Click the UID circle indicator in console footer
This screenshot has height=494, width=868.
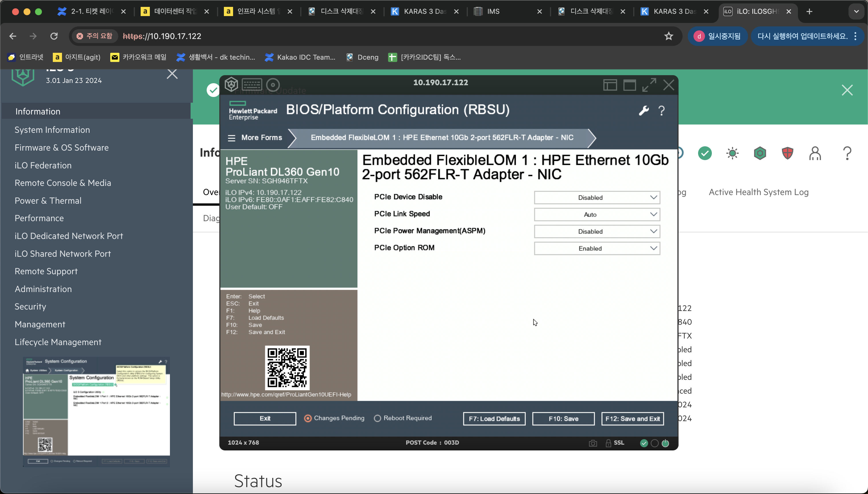coord(654,443)
